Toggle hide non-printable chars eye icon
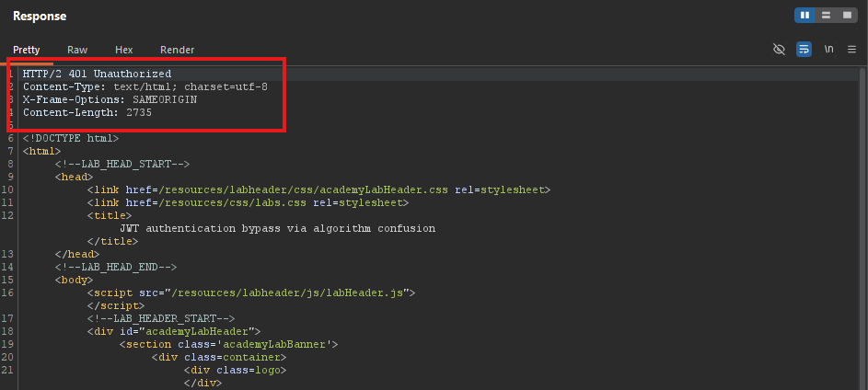The height and width of the screenshot is (390, 868). [779, 50]
